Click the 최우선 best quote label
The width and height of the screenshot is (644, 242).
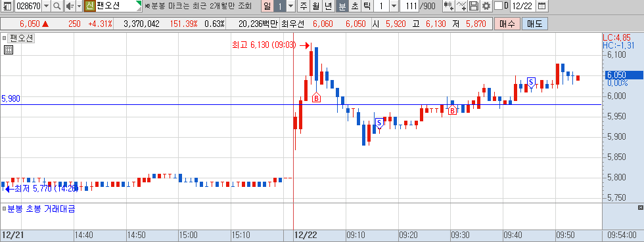point(292,24)
